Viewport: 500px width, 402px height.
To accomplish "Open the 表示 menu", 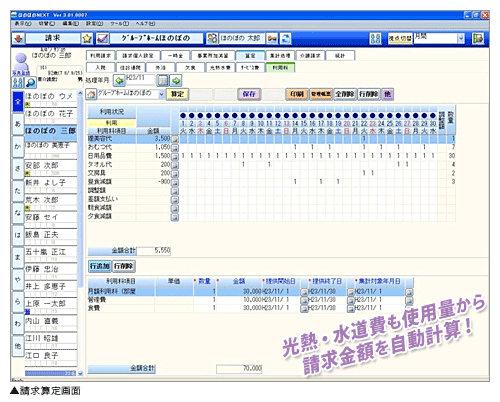I will pos(23,24).
